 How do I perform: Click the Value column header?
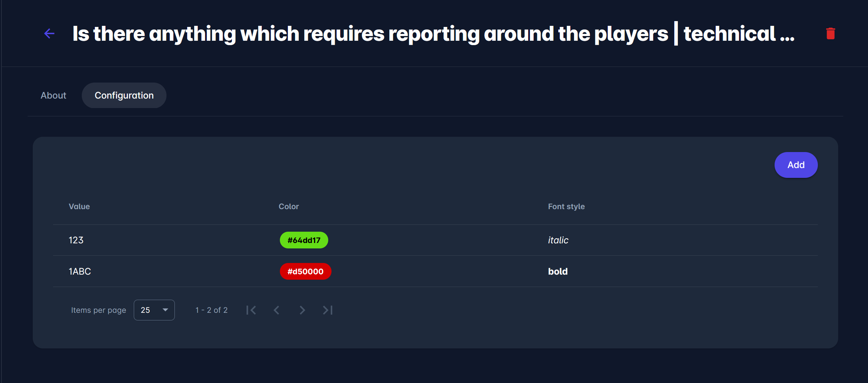[79, 207]
